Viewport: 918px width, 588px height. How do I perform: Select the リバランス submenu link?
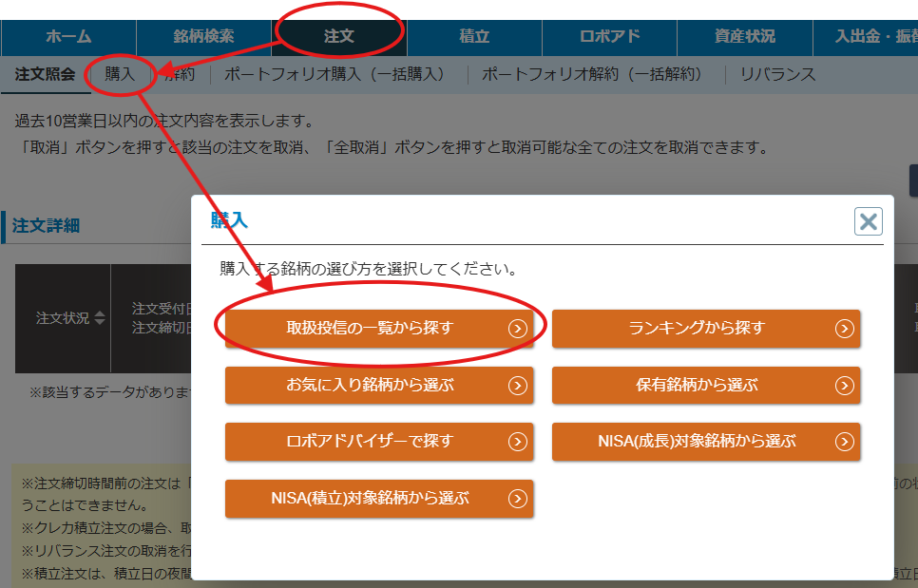coord(777,74)
